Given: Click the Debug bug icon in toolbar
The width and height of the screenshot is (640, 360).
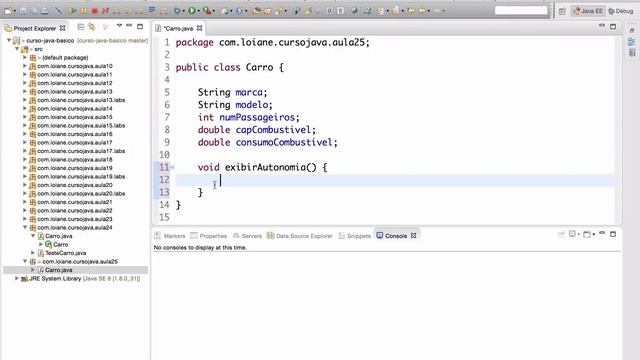Looking at the screenshot, I should pyautogui.click(x=177, y=11).
